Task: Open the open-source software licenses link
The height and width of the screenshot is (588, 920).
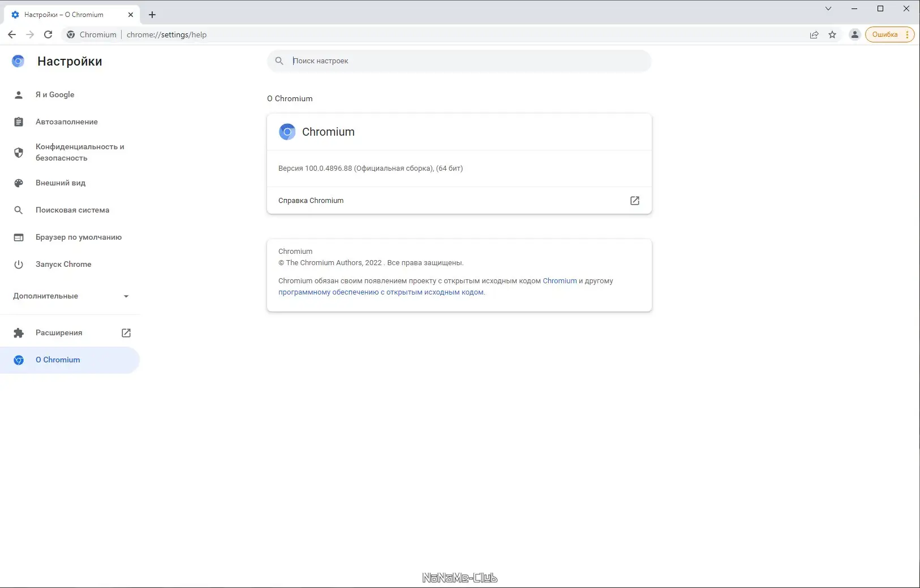Action: pos(381,292)
